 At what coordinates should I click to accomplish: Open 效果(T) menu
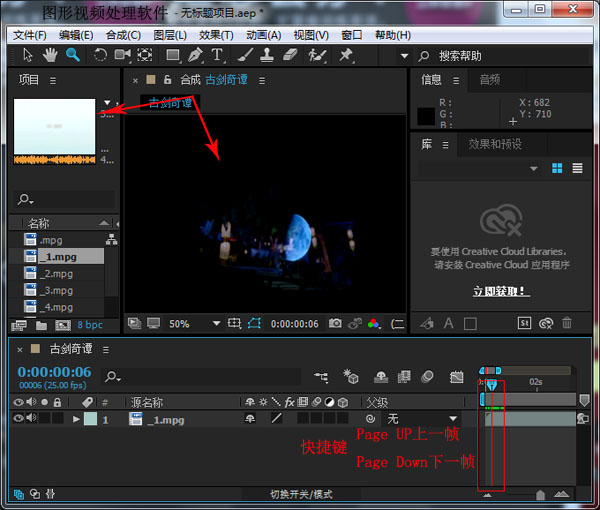coord(216,35)
